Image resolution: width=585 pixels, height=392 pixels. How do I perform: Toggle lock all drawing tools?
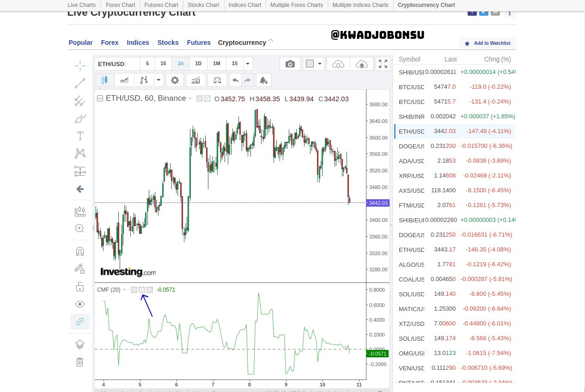coord(80,286)
